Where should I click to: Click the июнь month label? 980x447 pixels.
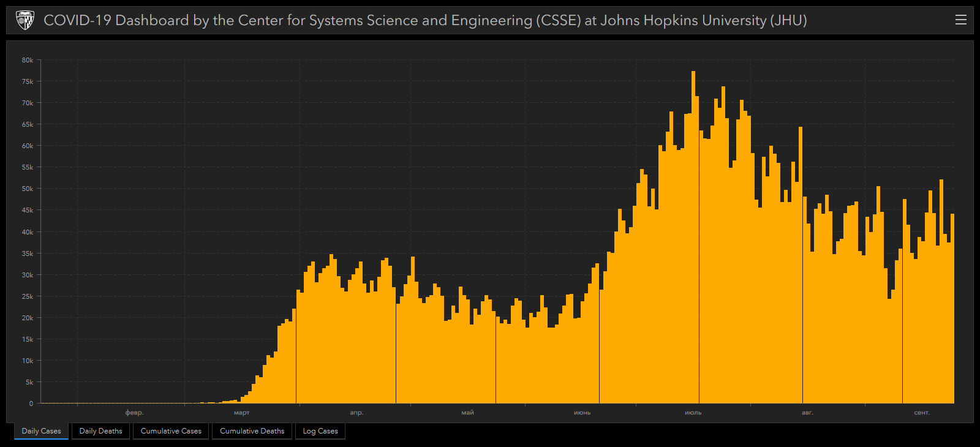pyautogui.click(x=582, y=413)
